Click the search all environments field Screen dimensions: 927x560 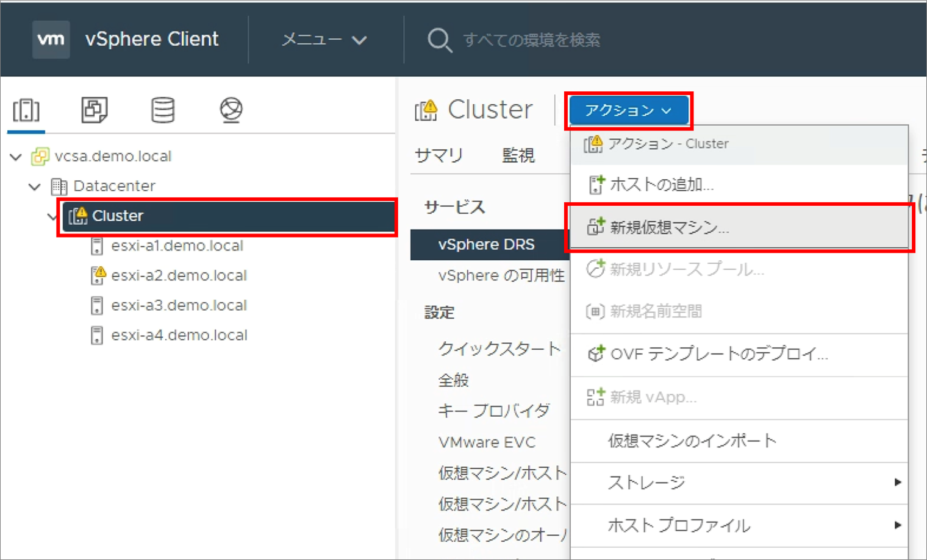click(x=532, y=40)
